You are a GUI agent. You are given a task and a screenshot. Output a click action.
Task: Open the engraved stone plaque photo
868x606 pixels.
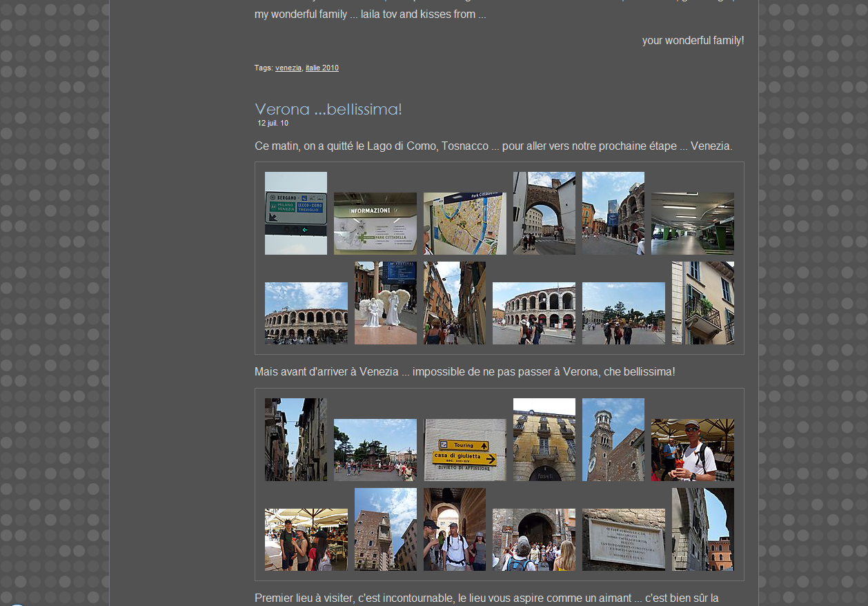pyautogui.click(x=623, y=540)
